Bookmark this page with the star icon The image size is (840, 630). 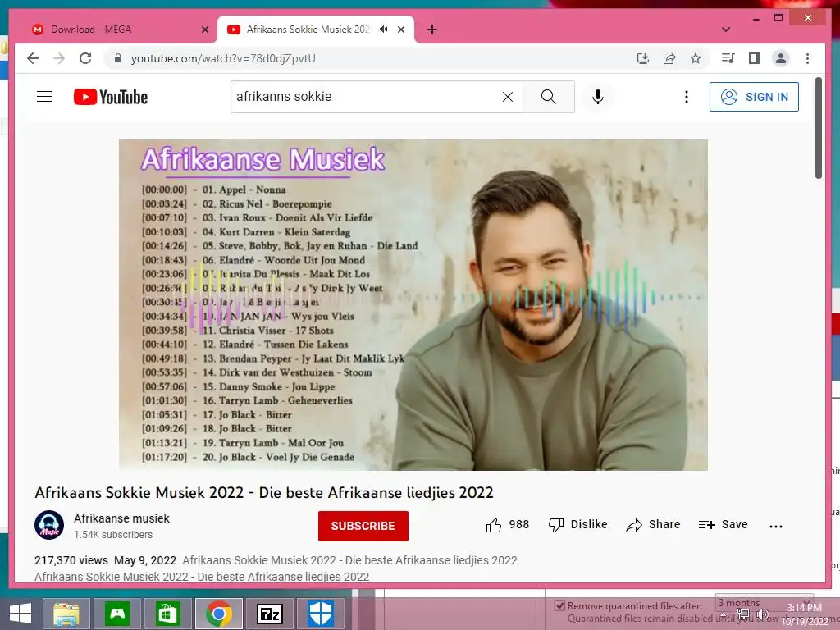coord(696,58)
